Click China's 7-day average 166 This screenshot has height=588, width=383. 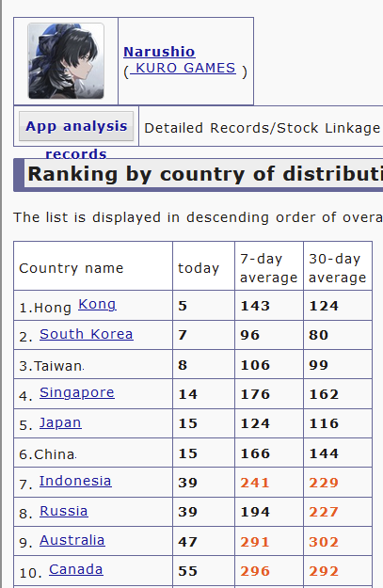(255, 453)
